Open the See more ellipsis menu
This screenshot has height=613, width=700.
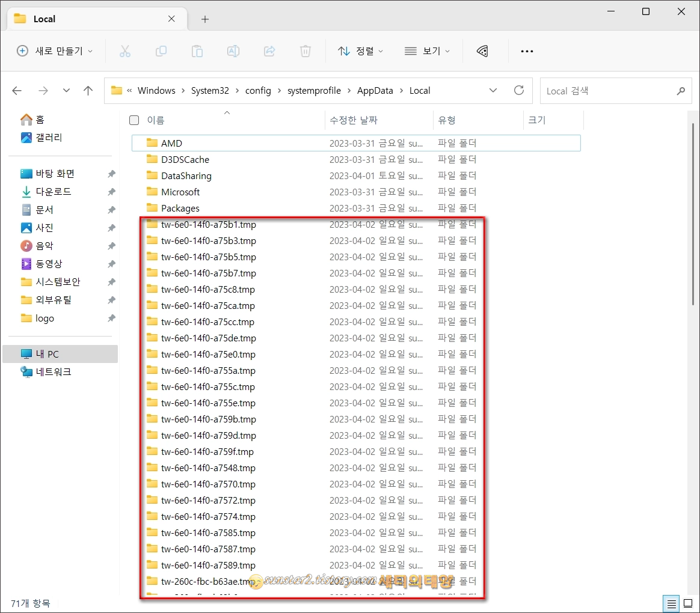[x=527, y=51]
